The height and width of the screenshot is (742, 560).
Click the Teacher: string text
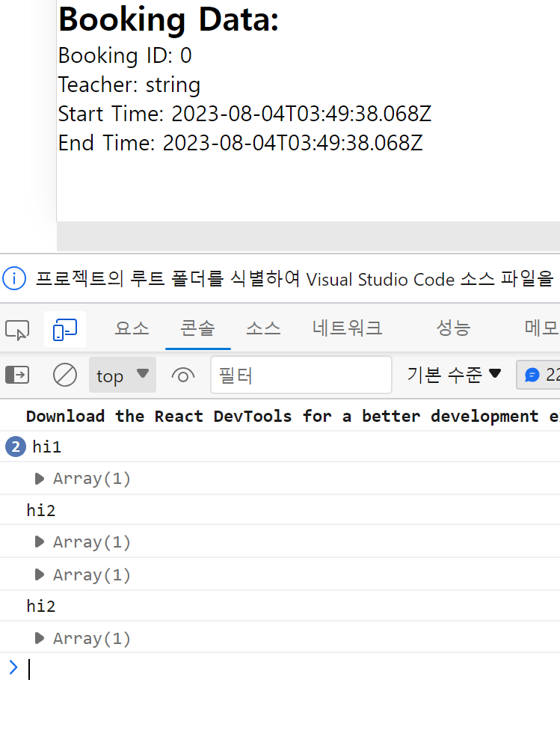129,85
